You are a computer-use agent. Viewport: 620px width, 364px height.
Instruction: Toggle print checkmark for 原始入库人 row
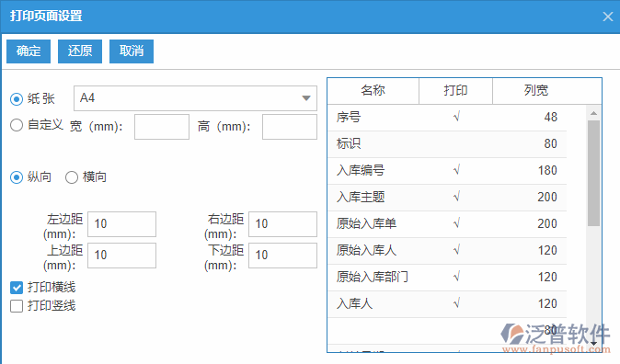click(x=456, y=251)
